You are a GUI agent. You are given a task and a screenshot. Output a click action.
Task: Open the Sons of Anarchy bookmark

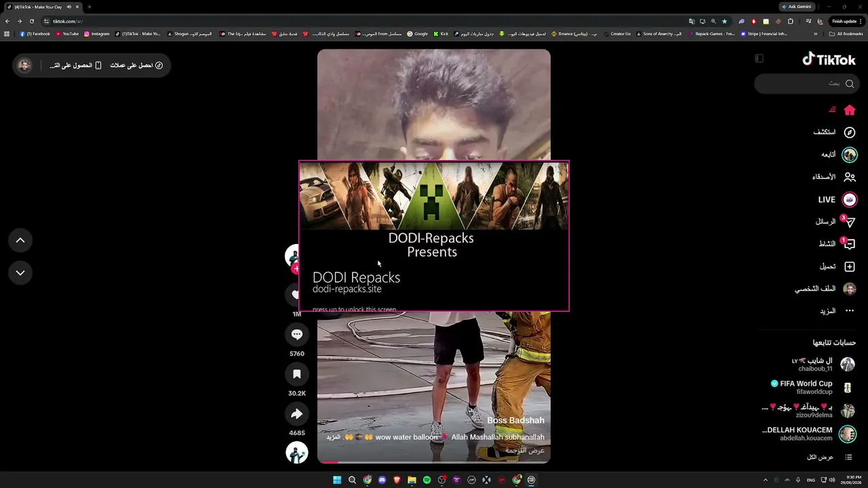coord(659,33)
